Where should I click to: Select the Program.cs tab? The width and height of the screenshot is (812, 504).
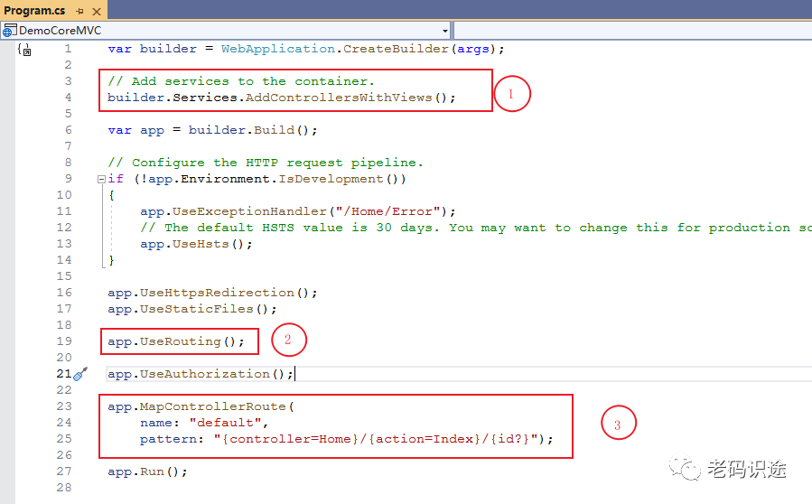(34, 10)
